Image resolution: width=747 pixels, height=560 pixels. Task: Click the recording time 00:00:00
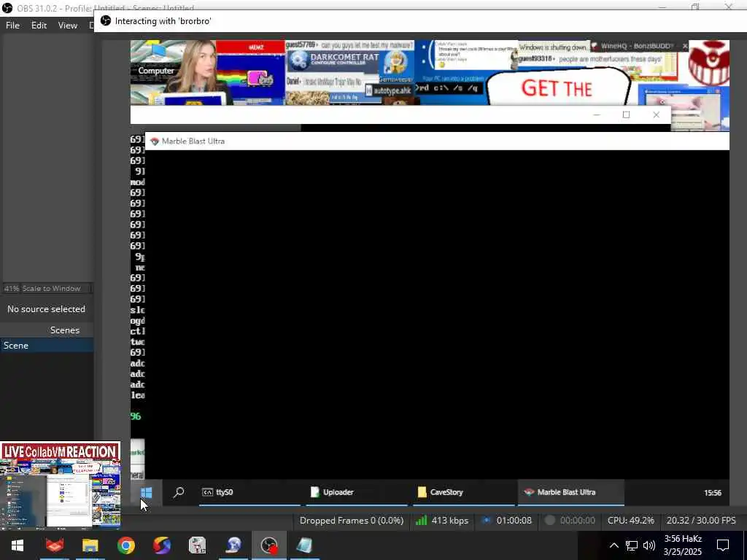578,521
